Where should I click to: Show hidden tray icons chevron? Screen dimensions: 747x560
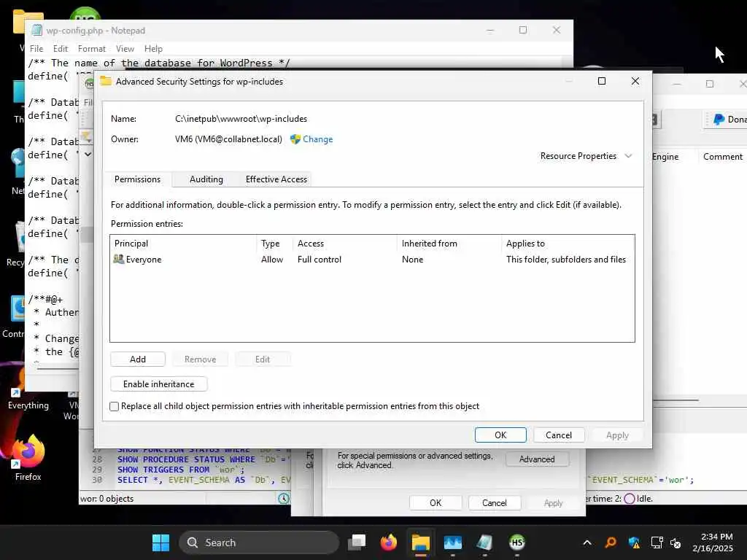587,542
